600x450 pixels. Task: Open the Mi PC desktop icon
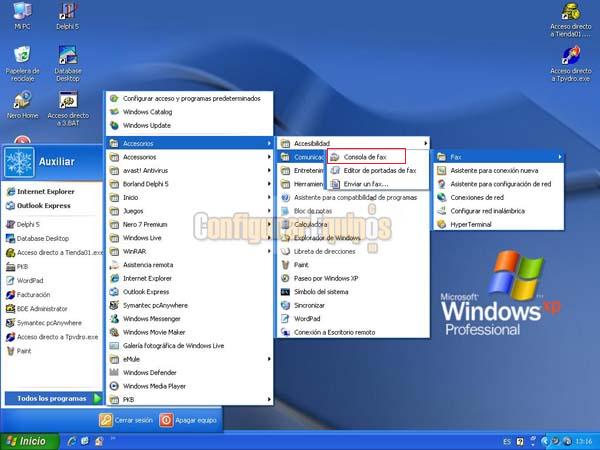tap(22, 15)
